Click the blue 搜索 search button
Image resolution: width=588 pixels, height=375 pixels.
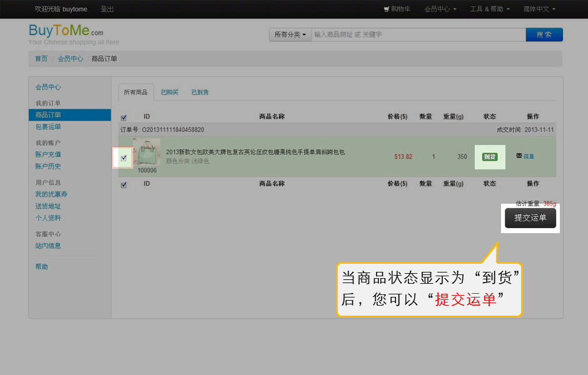click(x=544, y=34)
